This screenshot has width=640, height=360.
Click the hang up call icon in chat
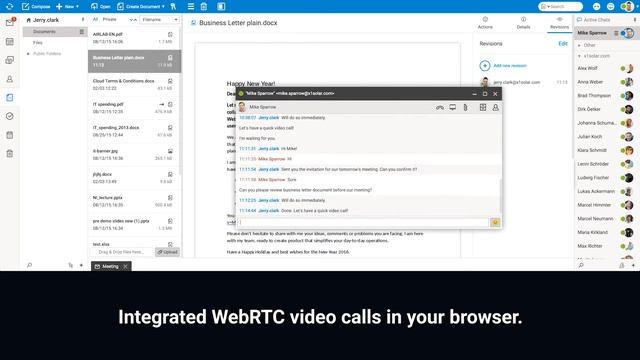[x=440, y=107]
